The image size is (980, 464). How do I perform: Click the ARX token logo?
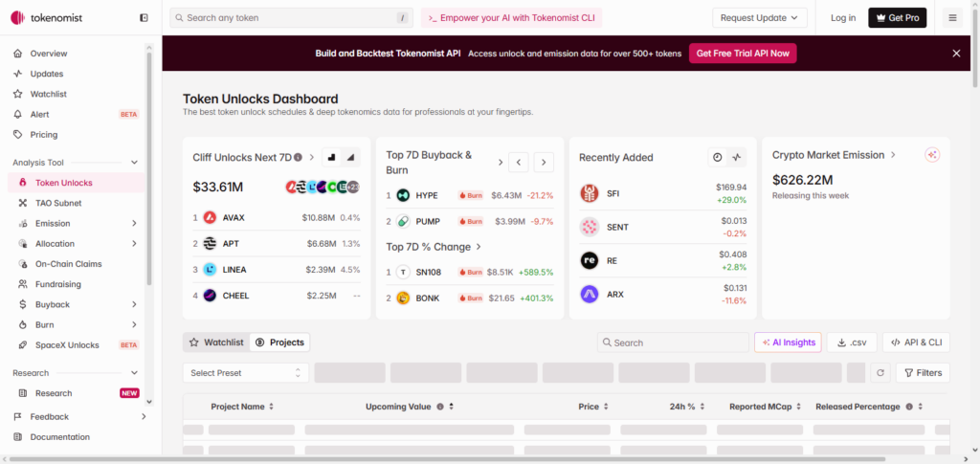click(590, 294)
